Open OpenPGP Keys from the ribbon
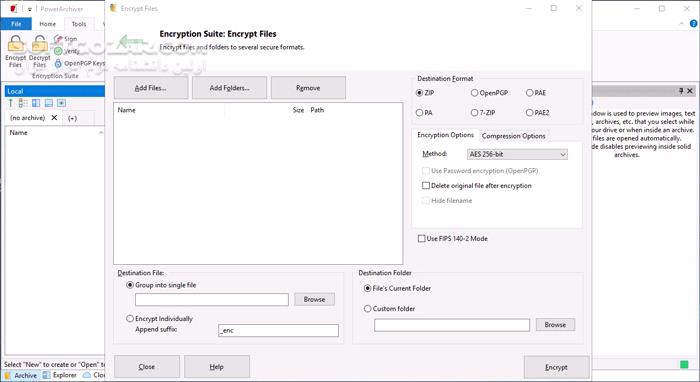This screenshot has height=382, width=700. click(79, 63)
